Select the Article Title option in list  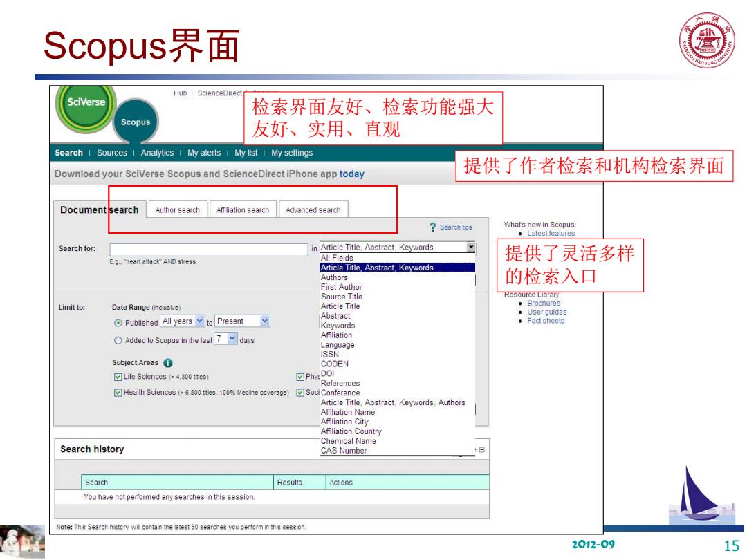point(340,307)
